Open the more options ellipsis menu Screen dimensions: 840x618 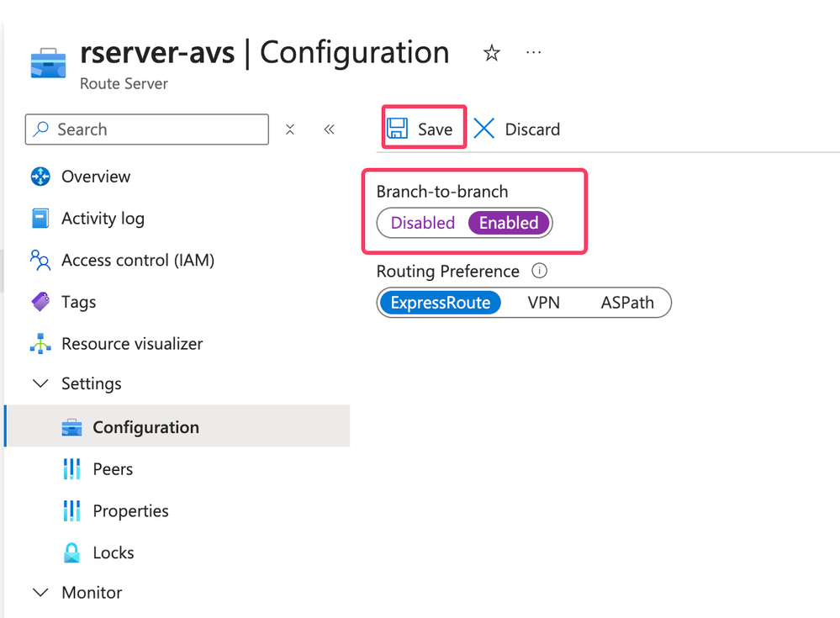pos(534,52)
